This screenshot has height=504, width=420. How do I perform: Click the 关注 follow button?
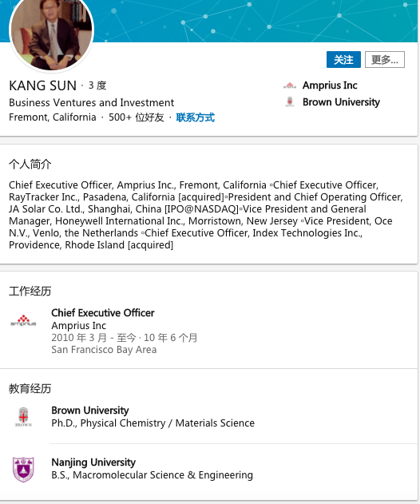click(x=343, y=59)
